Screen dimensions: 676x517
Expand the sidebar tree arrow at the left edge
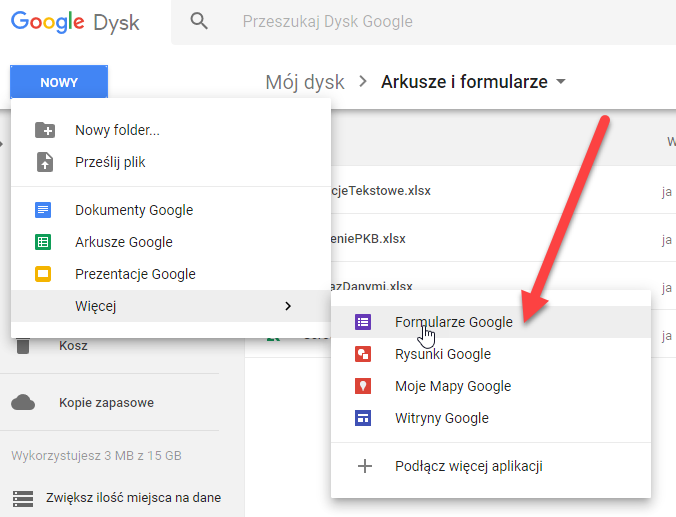[x=2, y=144]
